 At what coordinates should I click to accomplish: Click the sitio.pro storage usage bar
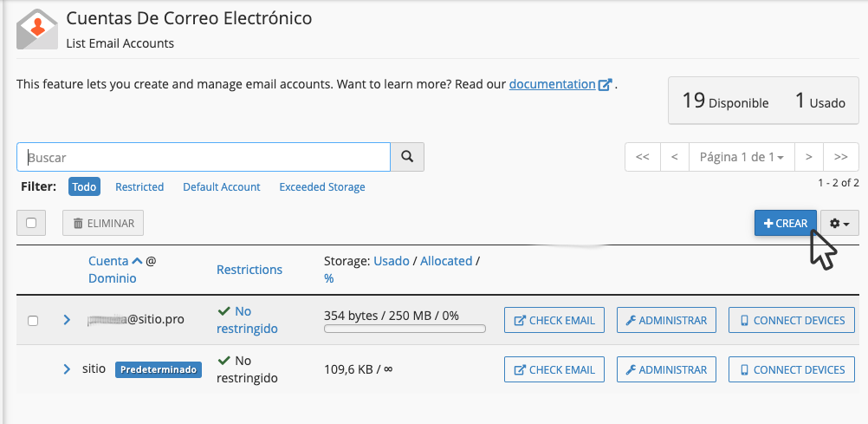405,329
